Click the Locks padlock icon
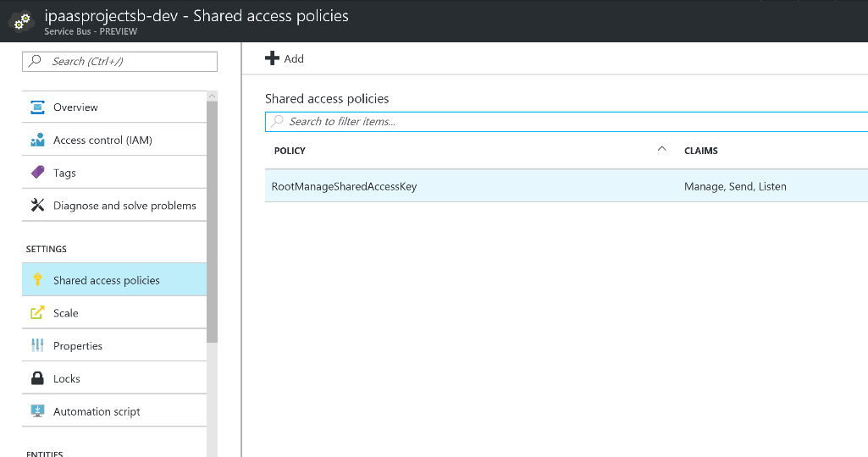The image size is (868, 457). coord(37,379)
